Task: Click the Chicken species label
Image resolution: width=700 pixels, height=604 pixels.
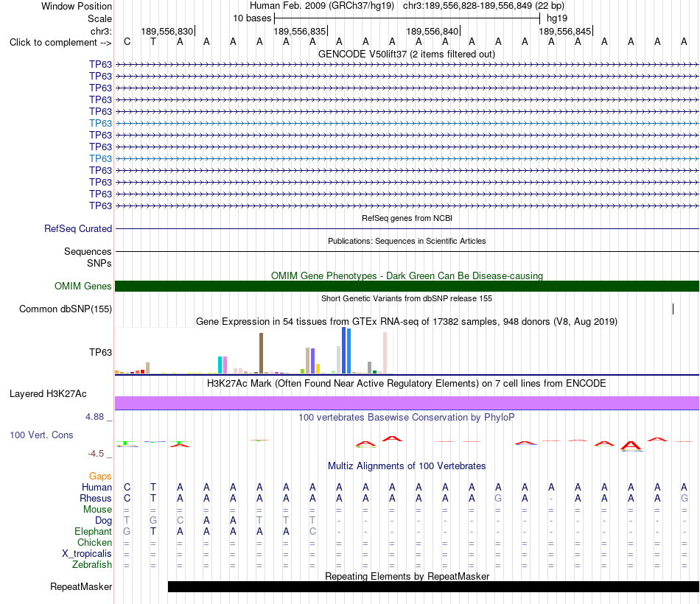Action: 94,542
